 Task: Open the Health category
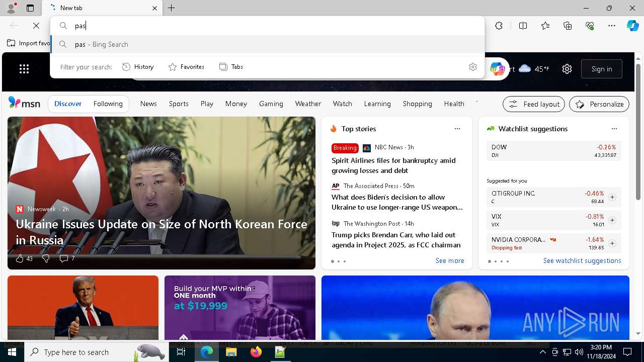tap(454, 104)
